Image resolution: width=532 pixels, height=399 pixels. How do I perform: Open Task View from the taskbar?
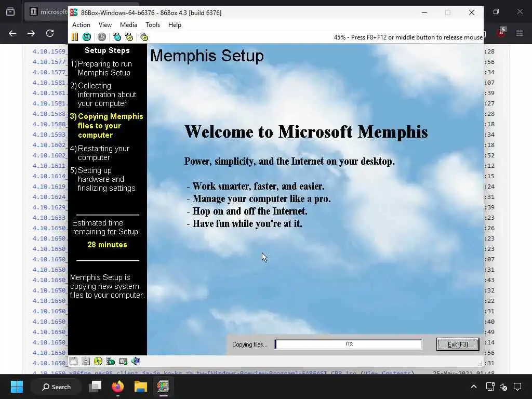[x=96, y=387]
